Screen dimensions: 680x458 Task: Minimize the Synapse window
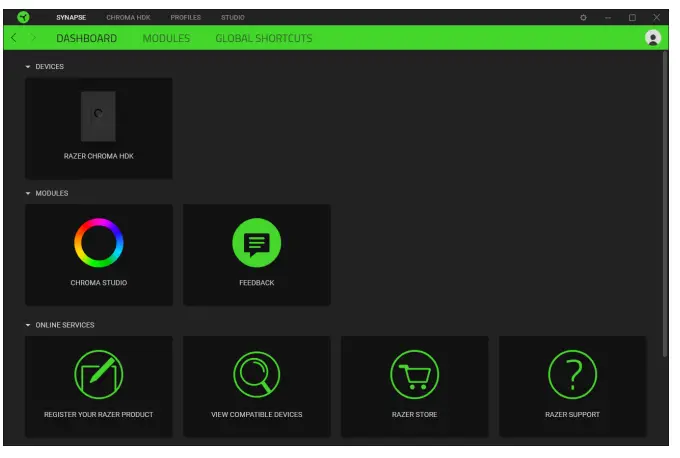tap(608, 18)
